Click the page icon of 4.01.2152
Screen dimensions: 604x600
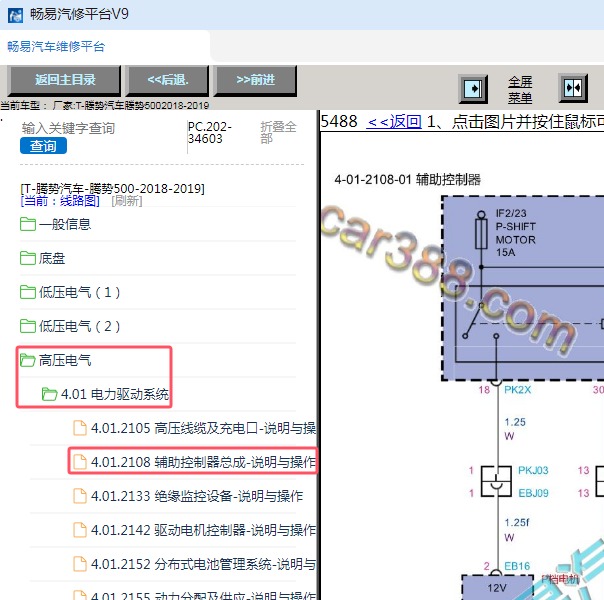(80, 564)
